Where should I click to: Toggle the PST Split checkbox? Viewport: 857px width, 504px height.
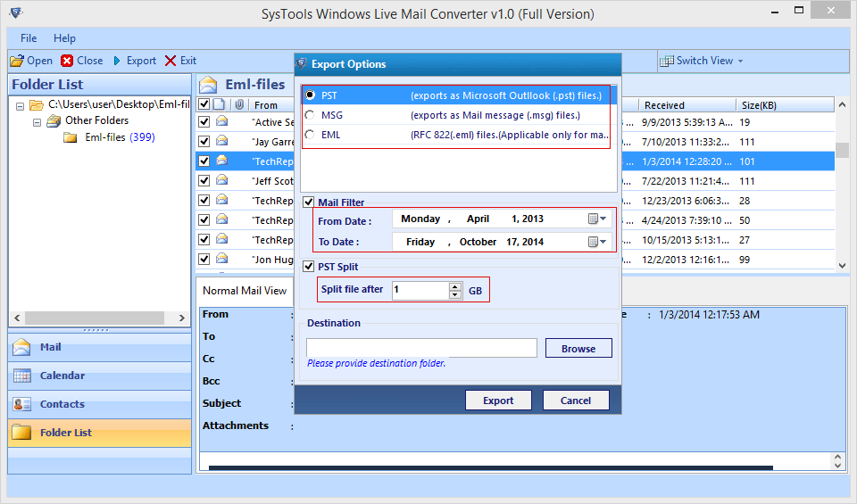click(x=309, y=267)
